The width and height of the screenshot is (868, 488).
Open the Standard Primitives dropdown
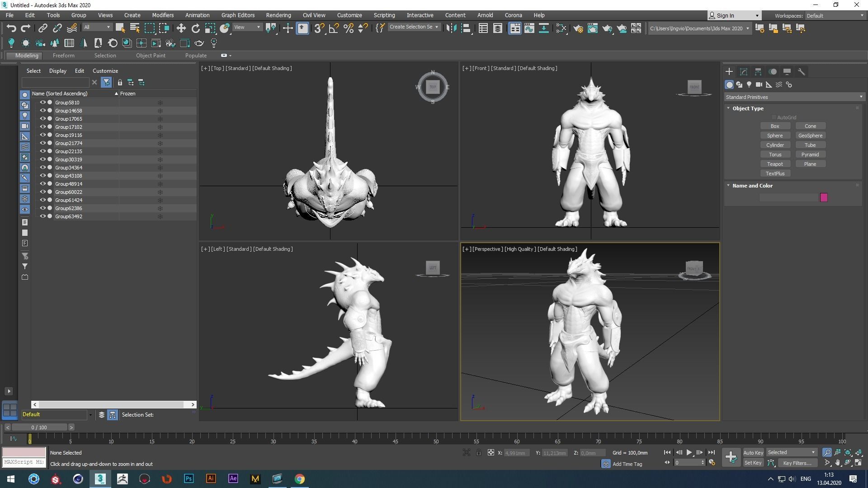tap(794, 97)
